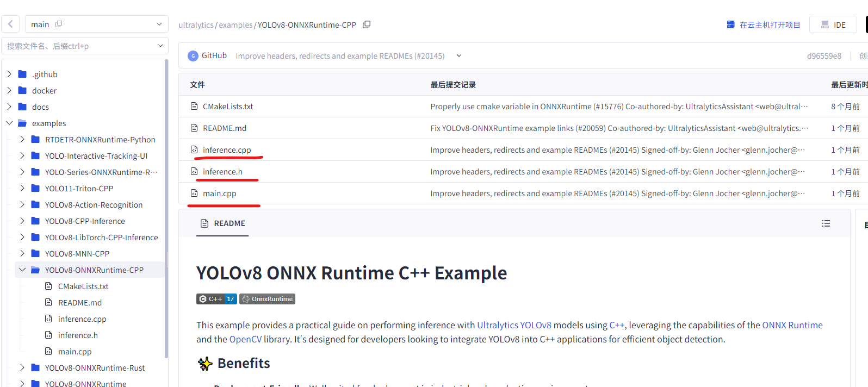Expand the commit message chevron

(x=458, y=55)
